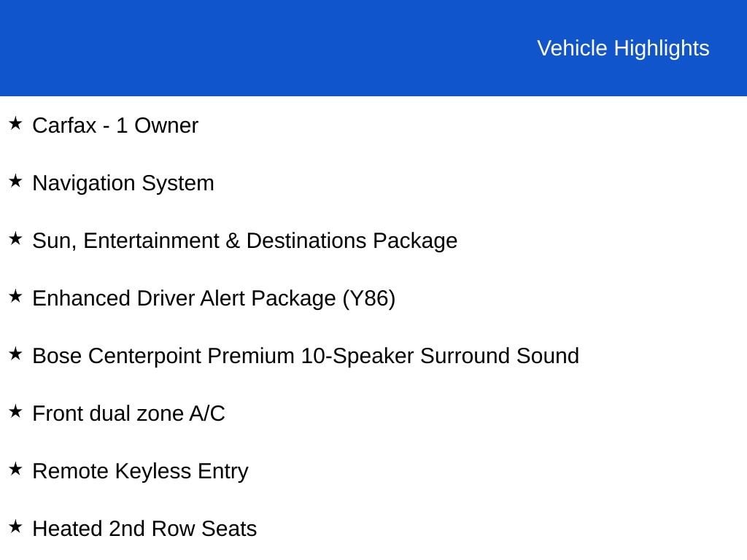Select the star next to Bose Centerpoint line
This screenshot has width=747, height=560.
tap(15, 354)
